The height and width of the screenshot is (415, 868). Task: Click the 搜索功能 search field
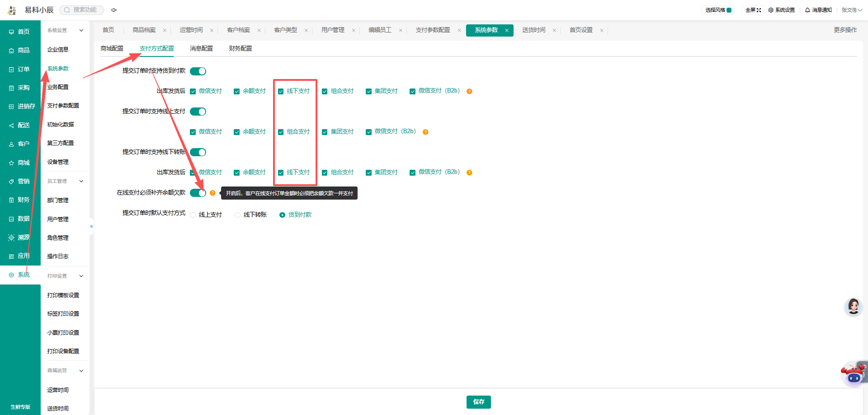coord(81,10)
